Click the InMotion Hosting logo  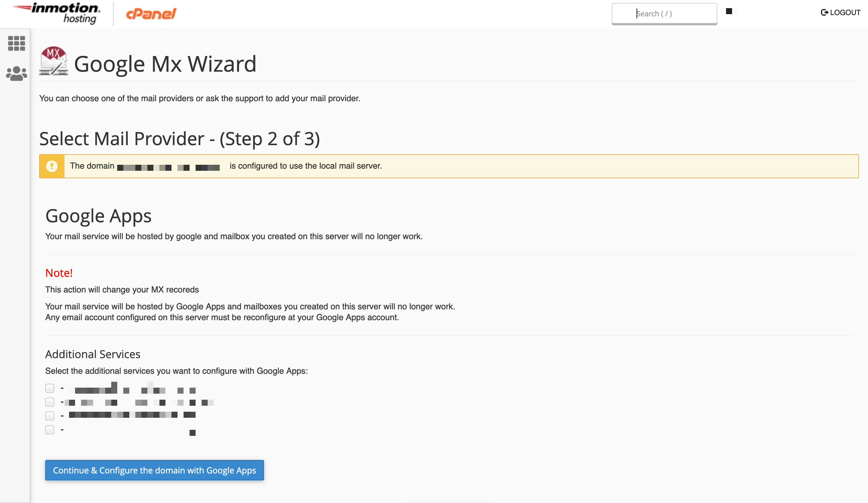tap(56, 13)
